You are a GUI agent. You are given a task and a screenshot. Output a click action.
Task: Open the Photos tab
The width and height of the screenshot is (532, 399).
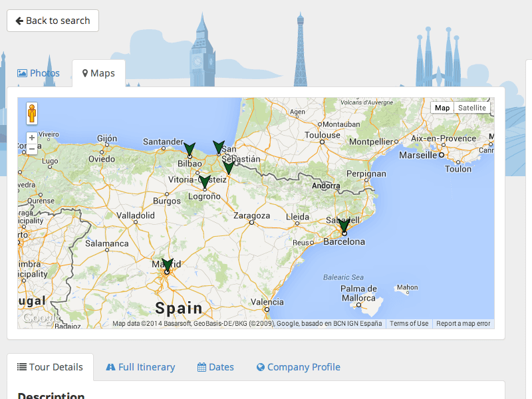[x=39, y=73]
